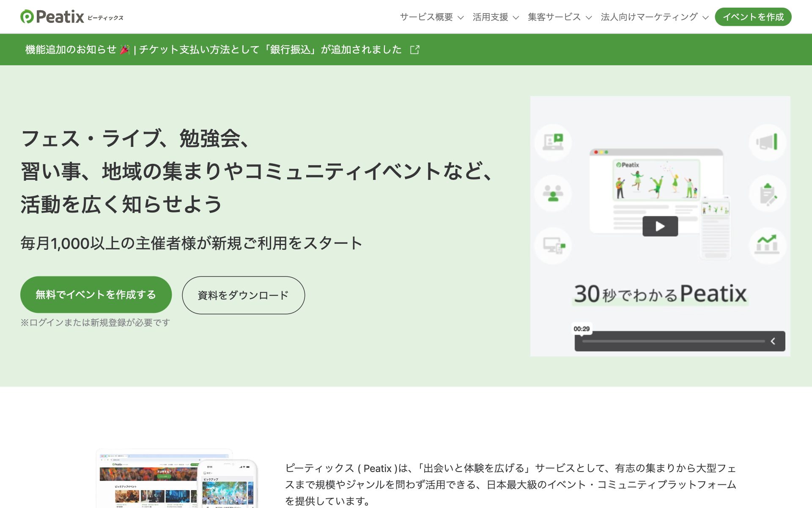This screenshot has height=508, width=812.
Task: Open the external link icon in announcement bar
Action: pos(415,50)
